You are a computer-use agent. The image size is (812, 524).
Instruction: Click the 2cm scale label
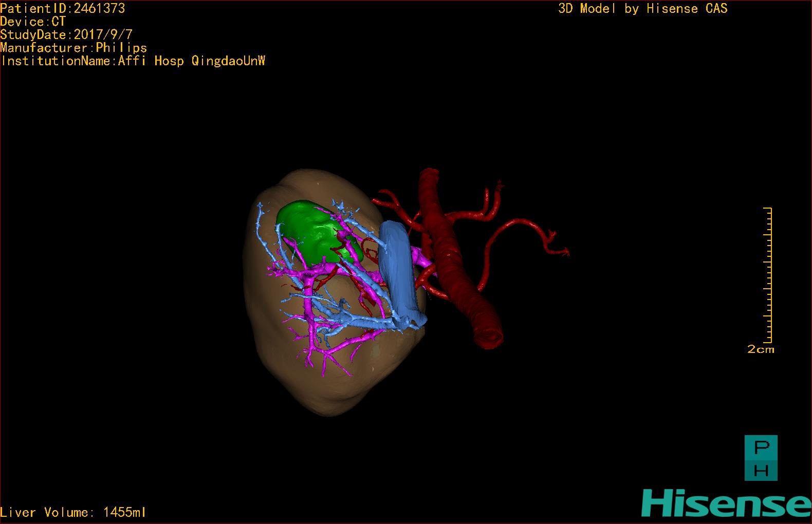click(x=761, y=349)
